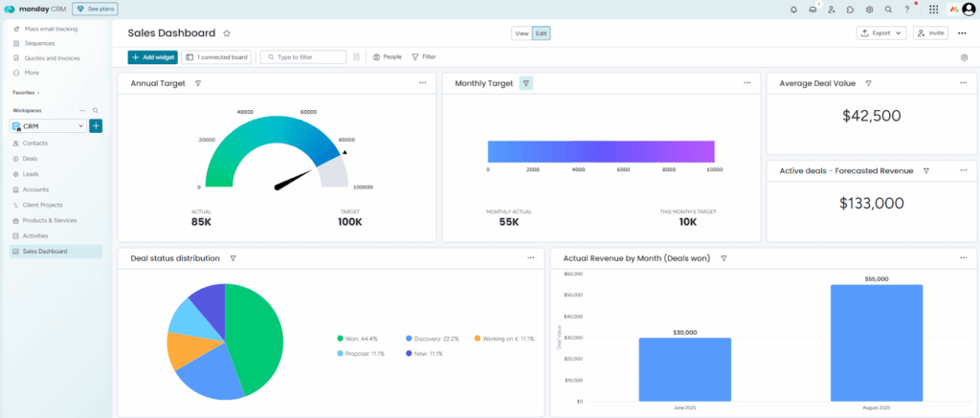Expand the Favorites section
Screen dimensions: 980x418
click(27, 93)
